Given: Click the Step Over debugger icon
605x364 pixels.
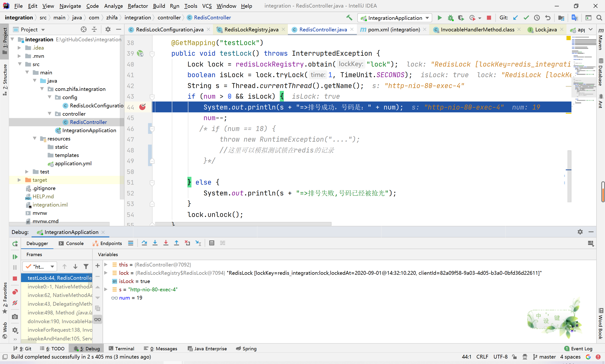Looking at the screenshot, I should point(144,243).
